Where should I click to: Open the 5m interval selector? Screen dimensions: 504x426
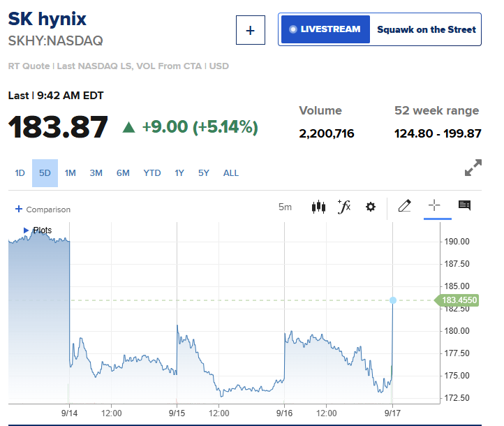click(285, 207)
